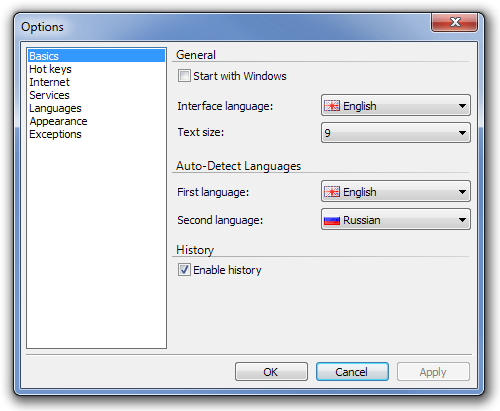Close the Options dialog window
Image resolution: width=500 pixels, height=411 pixels.
[455, 23]
